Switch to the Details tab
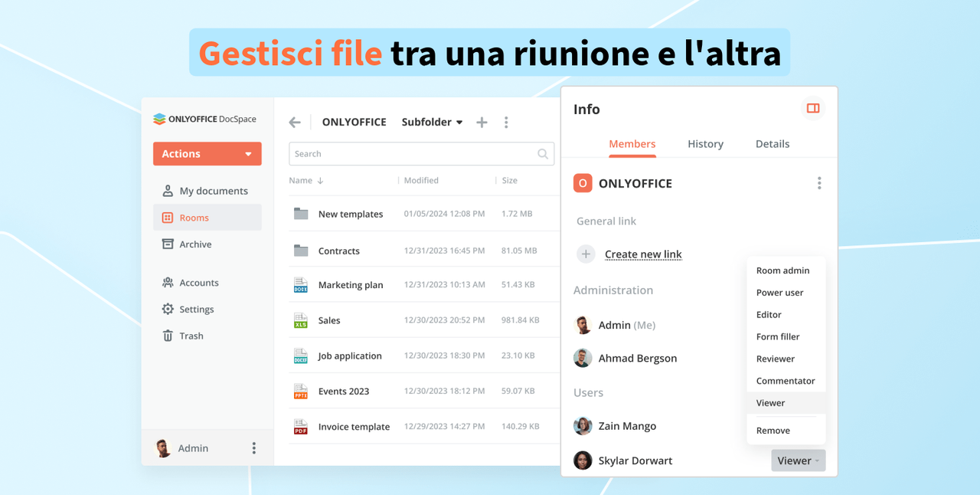Viewport: 980px width, 495px height. 773,144
